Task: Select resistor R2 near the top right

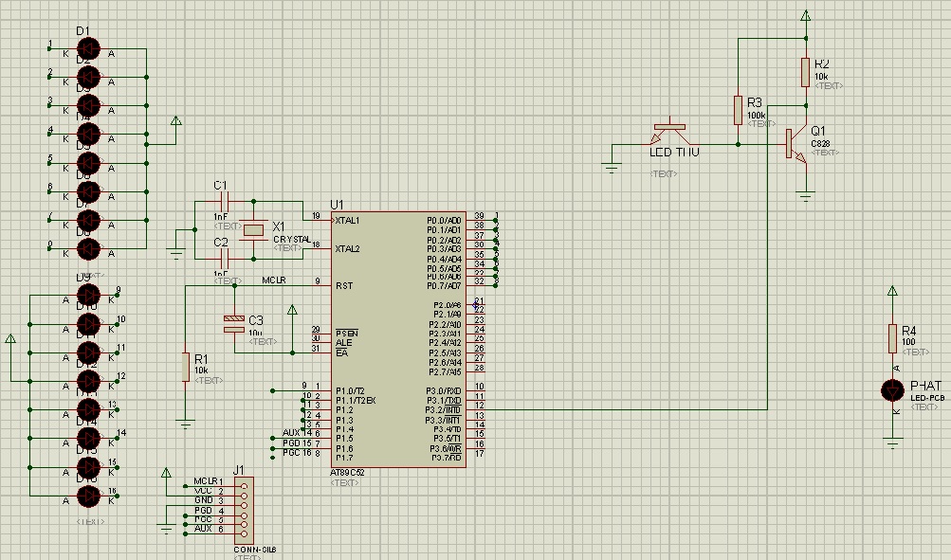Action: point(805,72)
